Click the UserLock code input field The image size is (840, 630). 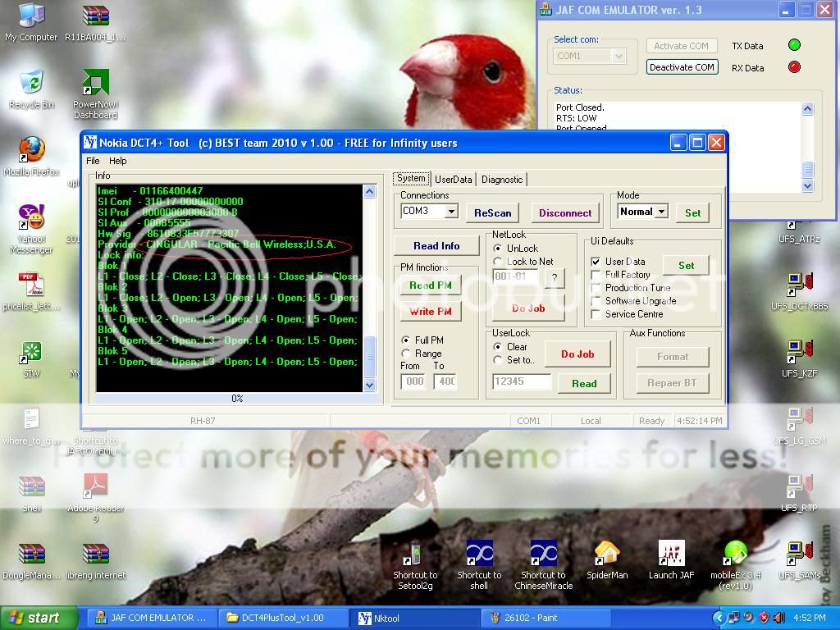click(521, 381)
